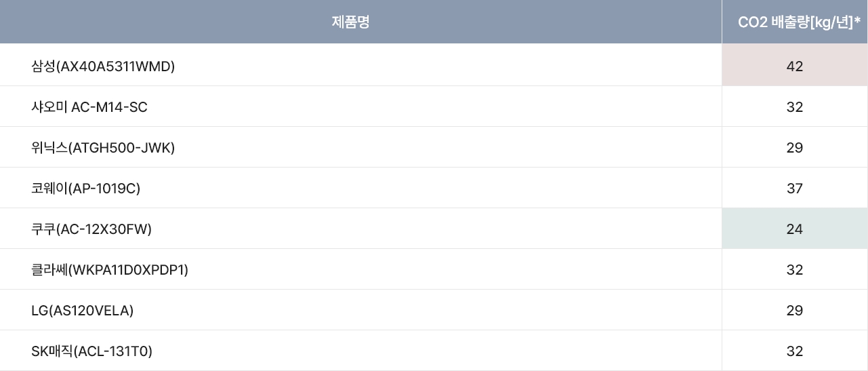
Task: Click the CO2 value 32 for SK매직
Action: point(795,351)
